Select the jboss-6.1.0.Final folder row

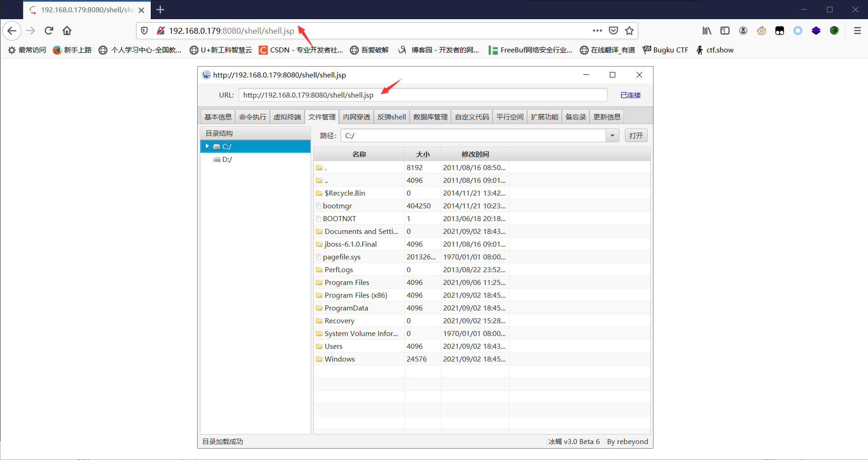tap(482, 244)
